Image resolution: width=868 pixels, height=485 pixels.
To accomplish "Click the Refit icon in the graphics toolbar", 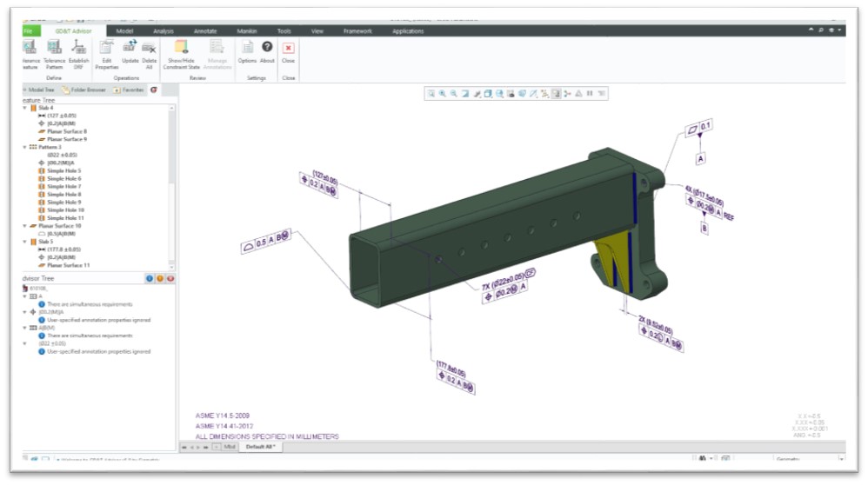I will click(431, 94).
